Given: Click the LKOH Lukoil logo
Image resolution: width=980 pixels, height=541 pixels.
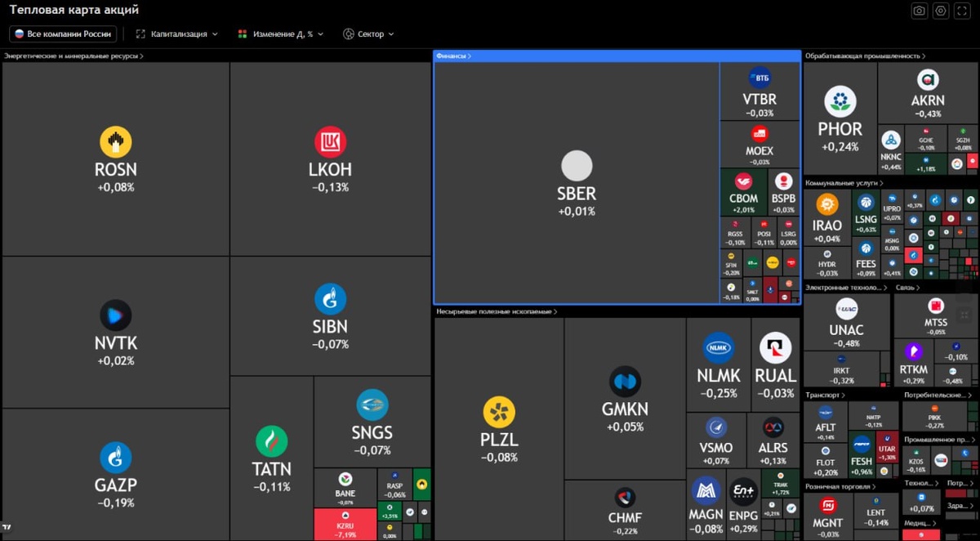Looking at the screenshot, I should pyautogui.click(x=331, y=141).
